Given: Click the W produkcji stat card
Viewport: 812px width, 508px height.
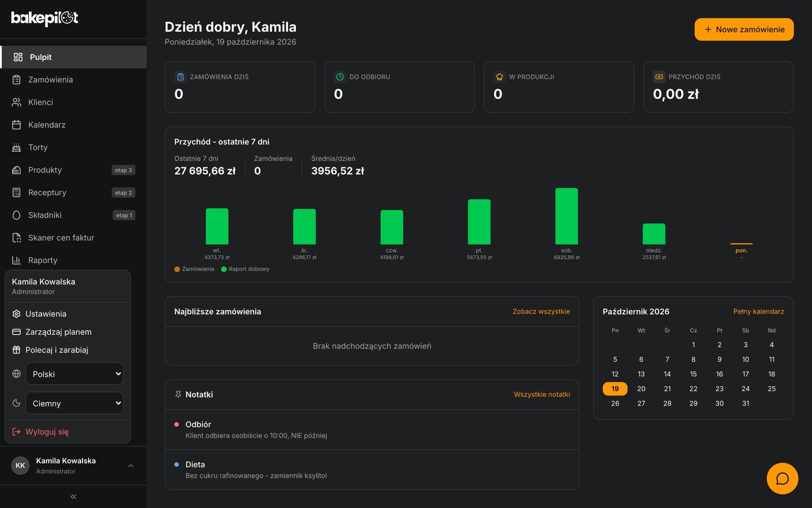Looking at the screenshot, I should [559, 87].
